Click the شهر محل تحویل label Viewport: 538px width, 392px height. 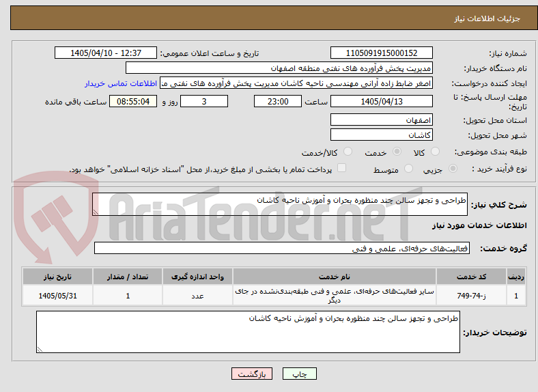(498, 136)
